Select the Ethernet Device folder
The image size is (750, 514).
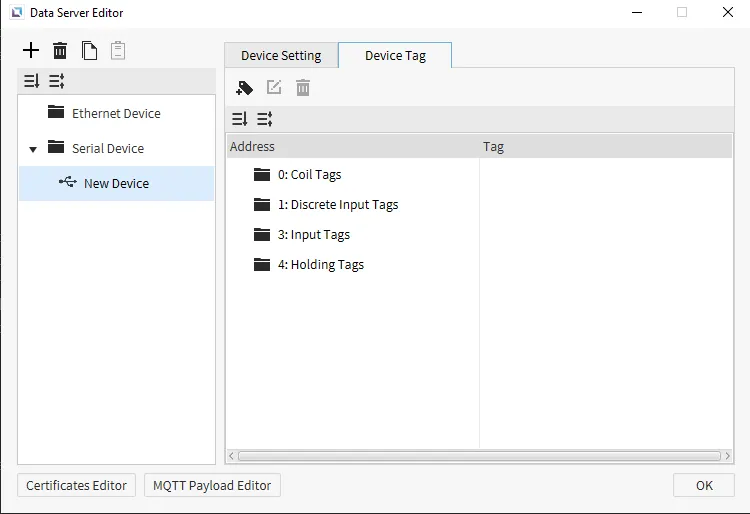point(115,114)
